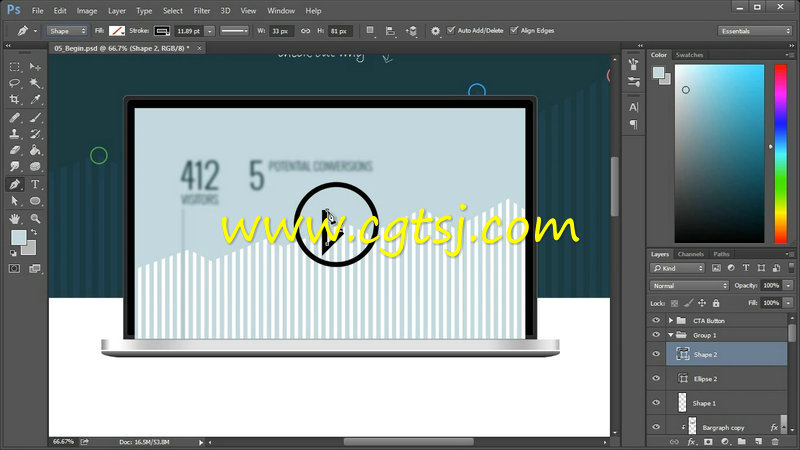This screenshot has width=800, height=450.
Task: Hide the Bargraph copy layer
Action: [656, 427]
